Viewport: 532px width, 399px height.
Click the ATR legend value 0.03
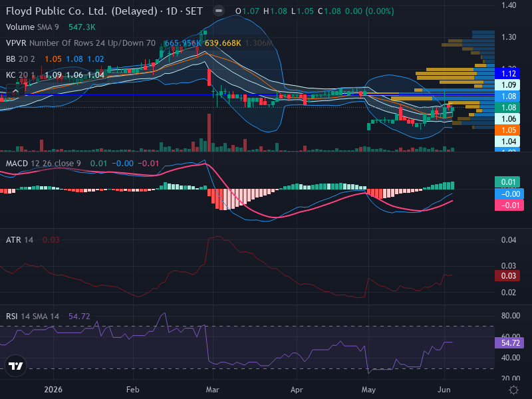click(51, 240)
